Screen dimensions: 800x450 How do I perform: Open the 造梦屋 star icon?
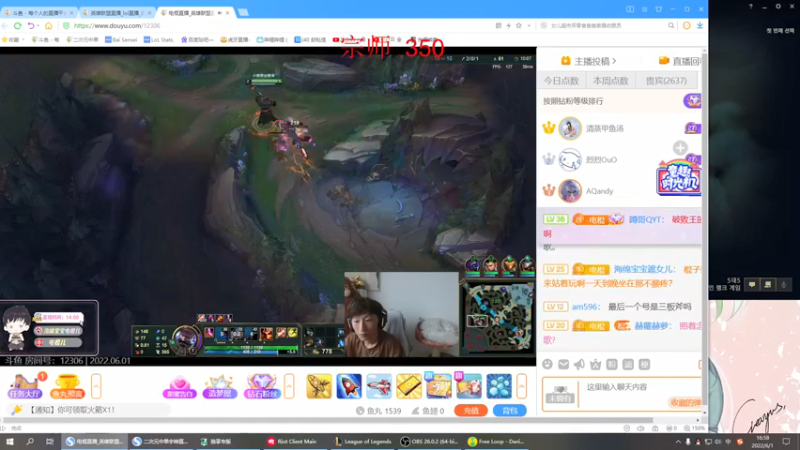coord(220,386)
